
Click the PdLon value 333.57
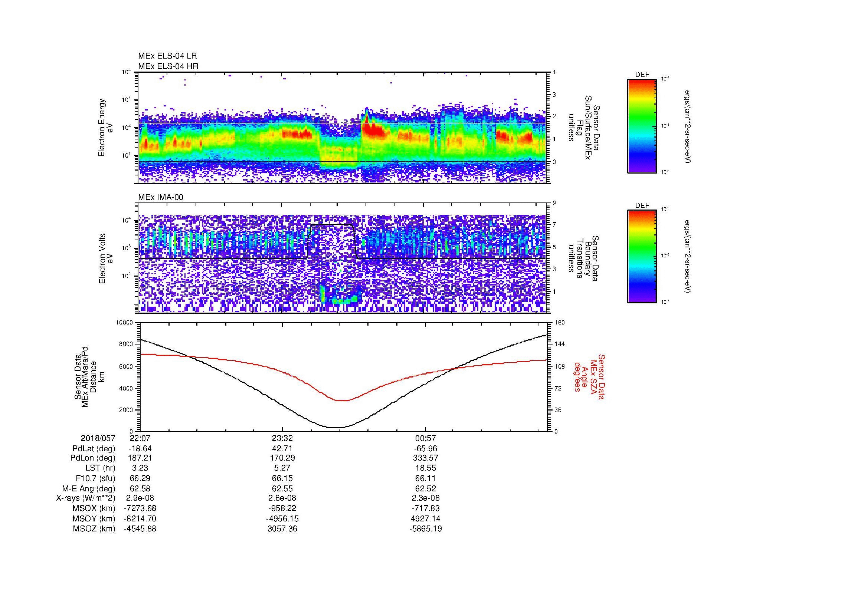(425, 458)
